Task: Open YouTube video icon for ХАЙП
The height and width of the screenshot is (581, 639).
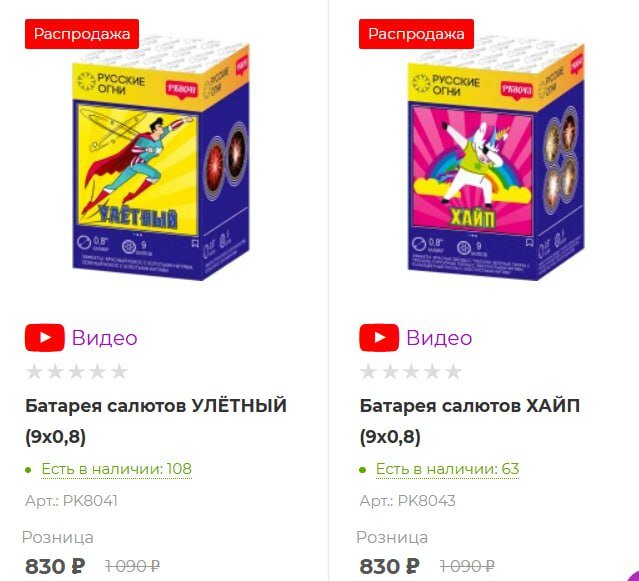Action: click(379, 338)
